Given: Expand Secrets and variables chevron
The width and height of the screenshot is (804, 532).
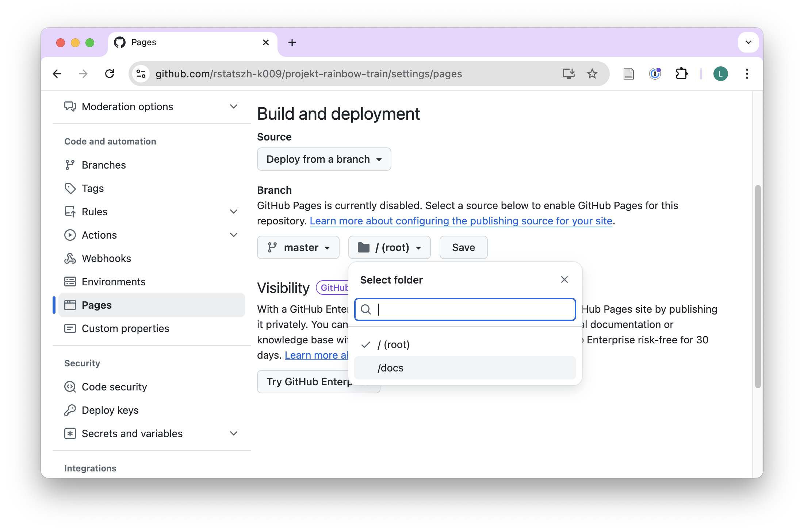Looking at the screenshot, I should coord(234,433).
